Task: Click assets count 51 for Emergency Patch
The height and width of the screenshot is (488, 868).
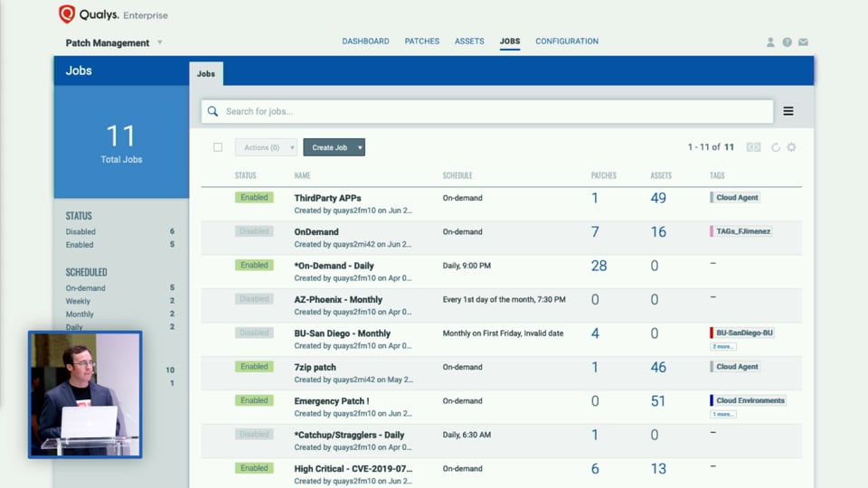Action: (658, 400)
